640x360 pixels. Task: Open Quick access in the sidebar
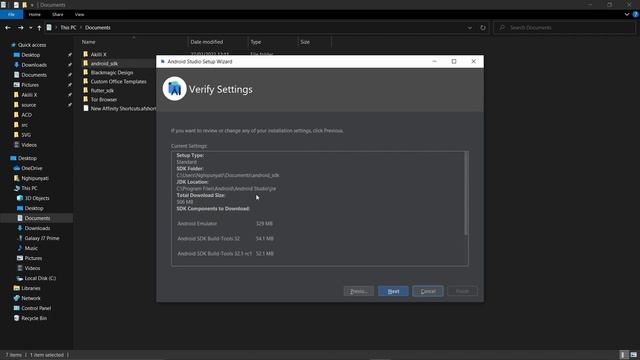pyautogui.click(x=32, y=45)
